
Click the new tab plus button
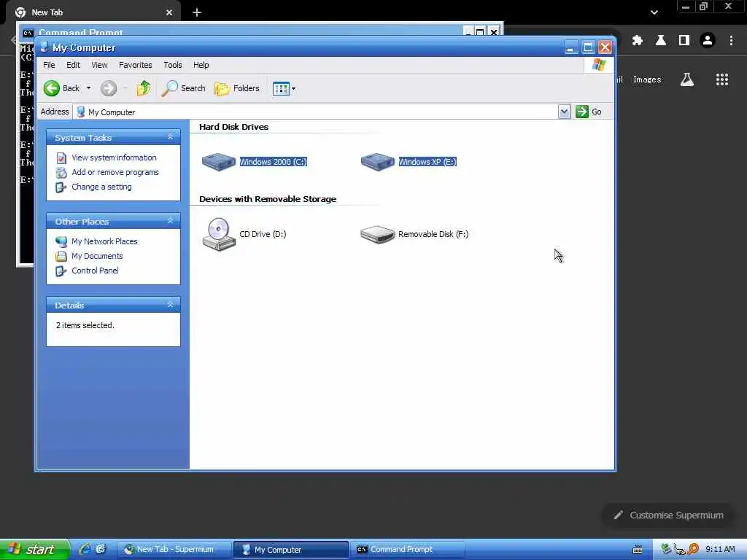pos(197,12)
